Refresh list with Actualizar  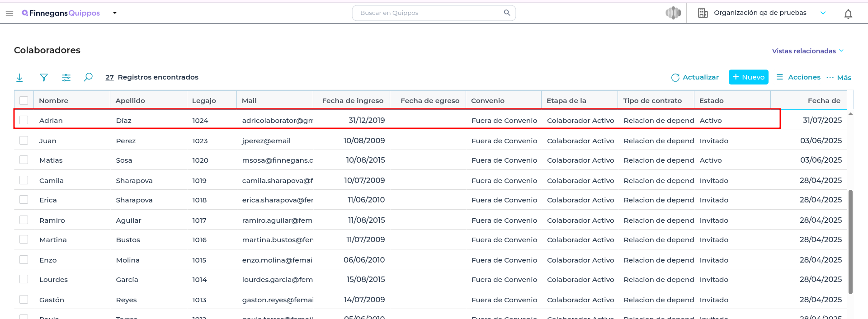pos(695,77)
